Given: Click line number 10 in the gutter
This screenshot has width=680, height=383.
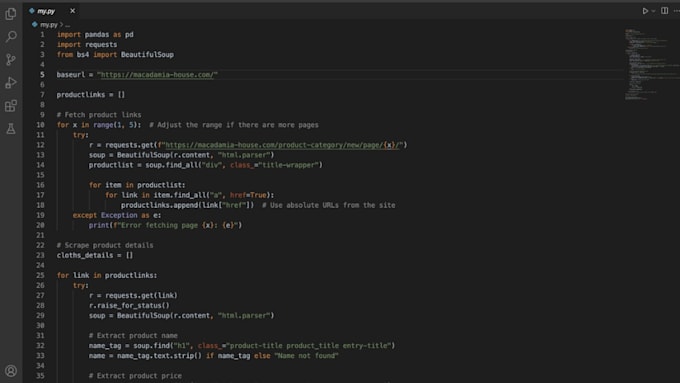Looking at the screenshot, I should pos(40,125).
